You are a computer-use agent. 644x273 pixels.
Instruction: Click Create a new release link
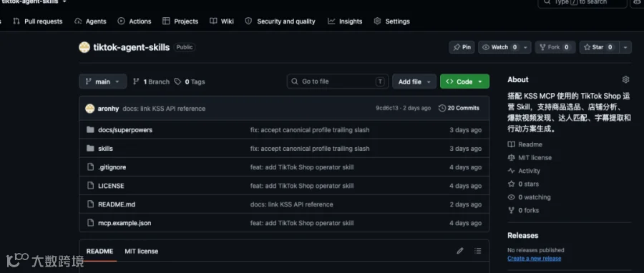click(535, 258)
